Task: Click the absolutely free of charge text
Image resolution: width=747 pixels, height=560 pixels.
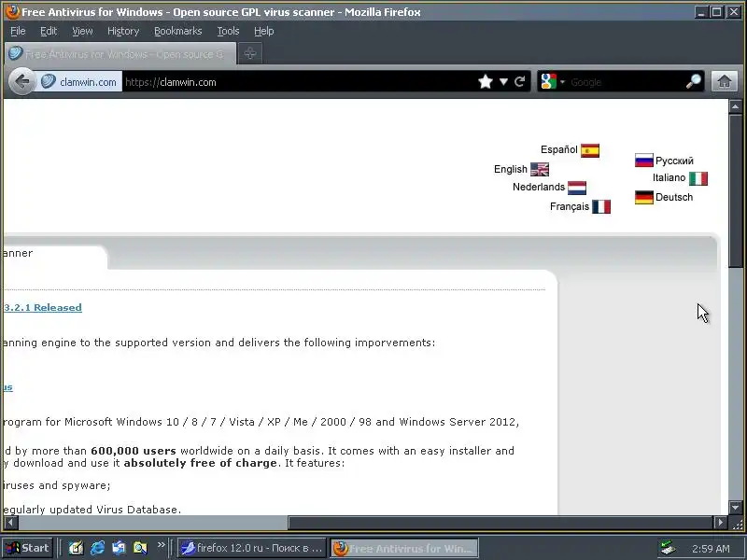Action: [x=201, y=463]
